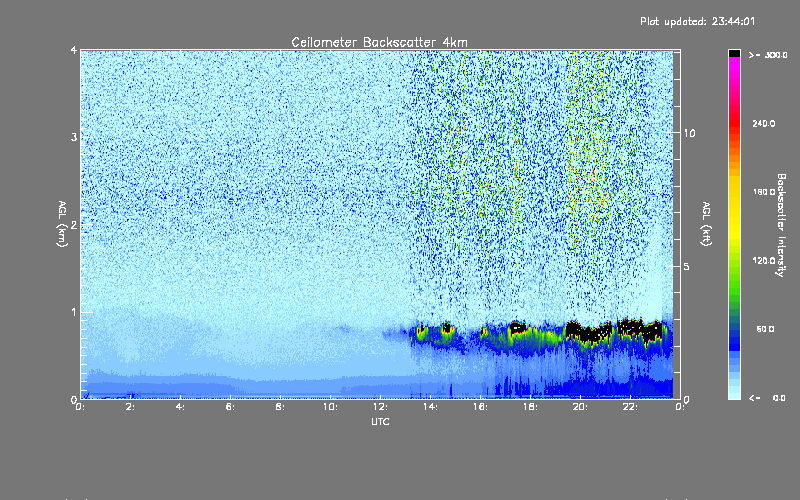Click the 'Backscatter Intensity' colorbar label
This screenshot has height=500, width=800.
point(781,225)
